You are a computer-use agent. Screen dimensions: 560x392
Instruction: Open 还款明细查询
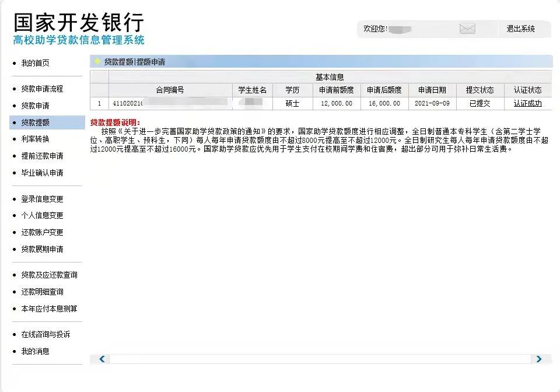click(x=42, y=292)
